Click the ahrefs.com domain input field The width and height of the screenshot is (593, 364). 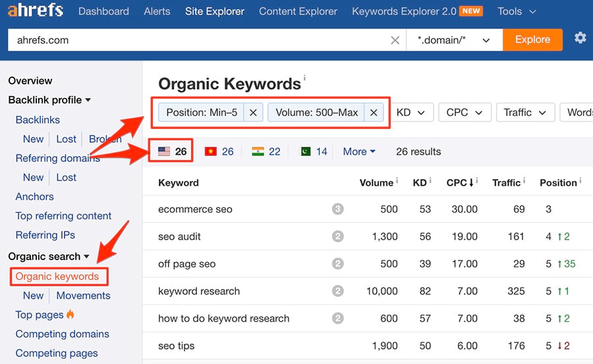[x=198, y=40]
